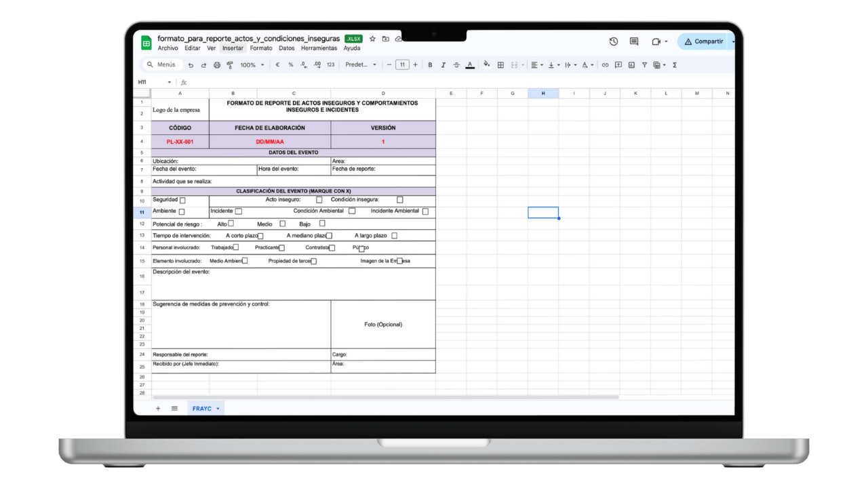Select the Paint format tool
The image size is (868, 488).
tap(229, 64)
